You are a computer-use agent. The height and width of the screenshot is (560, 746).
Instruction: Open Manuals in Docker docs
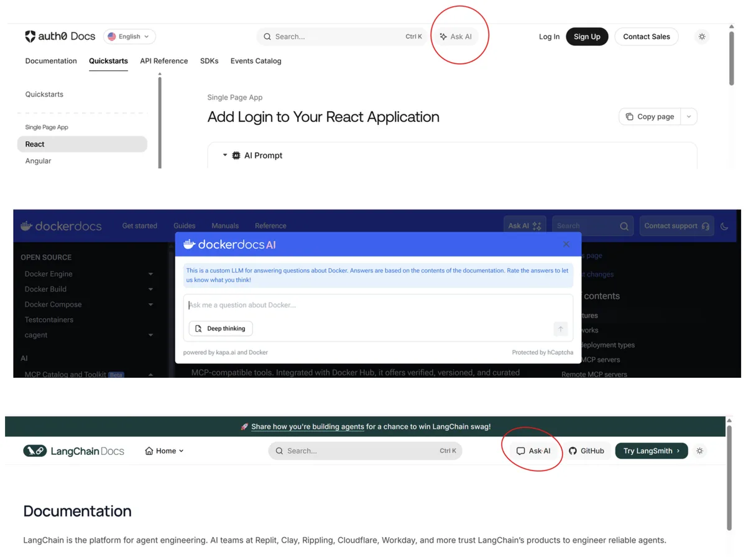(x=225, y=226)
